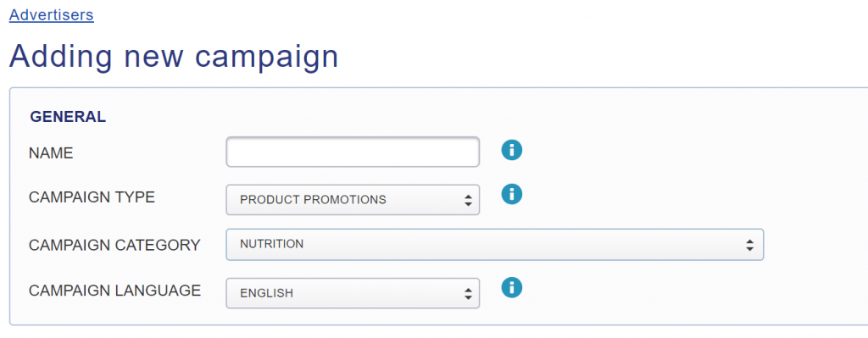The height and width of the screenshot is (338, 868).
Task: Click the Language selector up-down arrows
Action: [468, 294]
